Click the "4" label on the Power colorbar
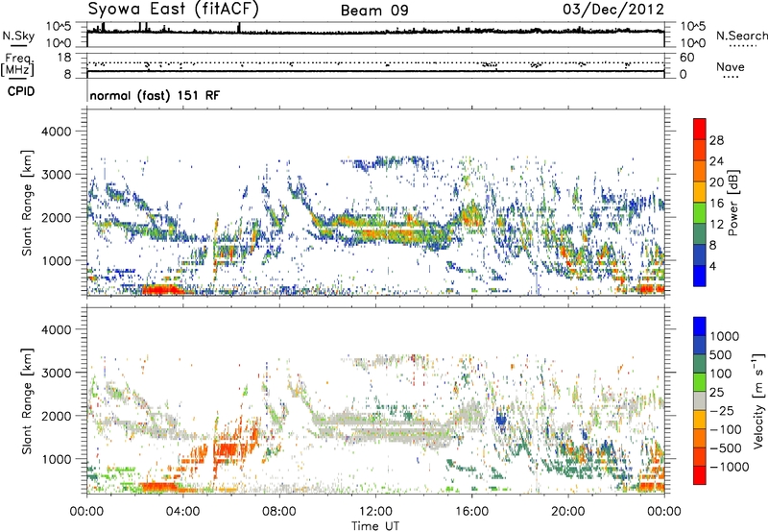 pyautogui.click(x=712, y=266)
